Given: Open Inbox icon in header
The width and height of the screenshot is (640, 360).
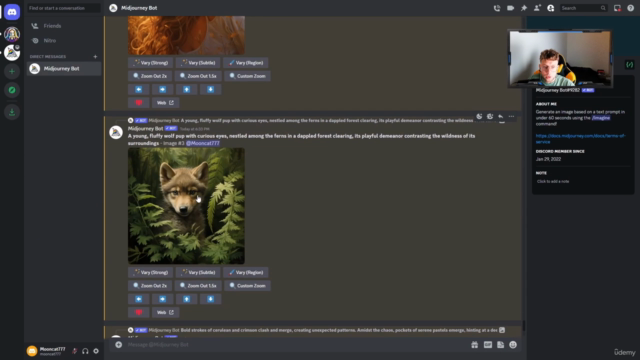Looking at the screenshot, I should click(x=617, y=8).
